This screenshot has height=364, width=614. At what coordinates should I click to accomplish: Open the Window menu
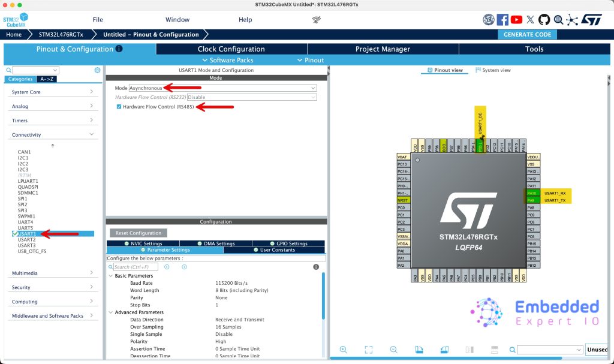(x=177, y=20)
